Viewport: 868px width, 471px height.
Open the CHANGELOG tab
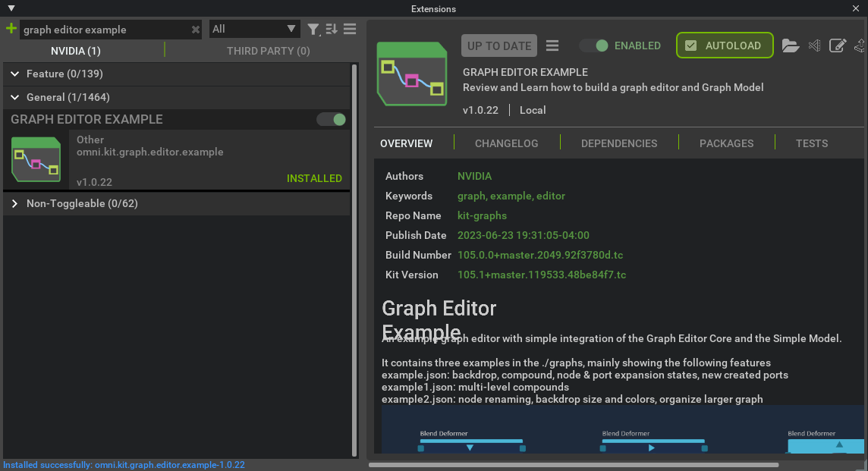coord(507,143)
